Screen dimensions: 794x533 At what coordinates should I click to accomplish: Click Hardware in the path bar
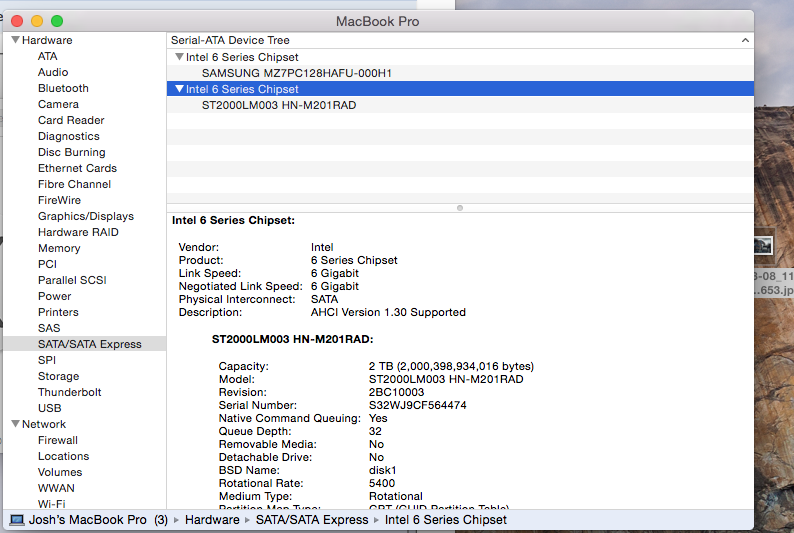pos(212,520)
